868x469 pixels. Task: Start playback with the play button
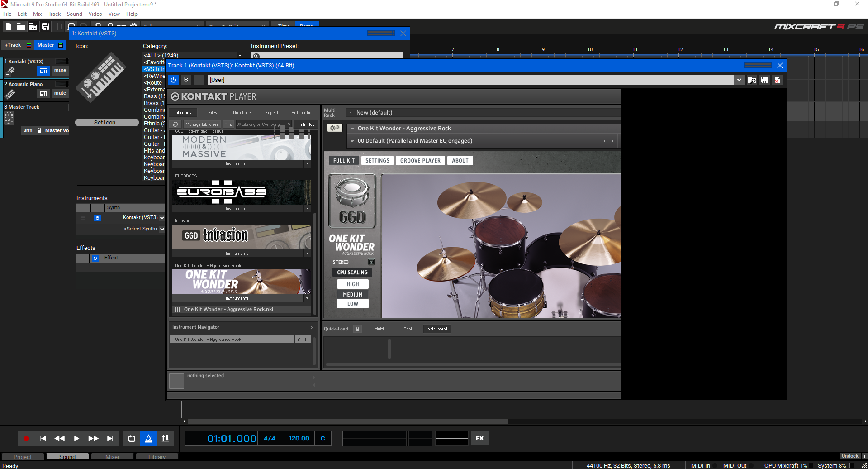[x=76, y=438]
